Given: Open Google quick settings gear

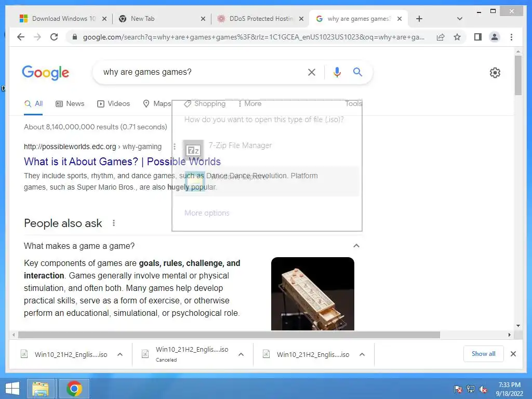Looking at the screenshot, I should point(495,73).
